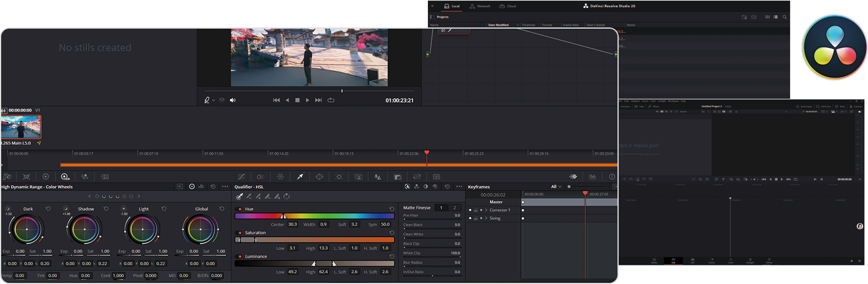868x284 pixels.
Task: Select the Qualifier eyedropper palette icon
Action: click(300, 176)
